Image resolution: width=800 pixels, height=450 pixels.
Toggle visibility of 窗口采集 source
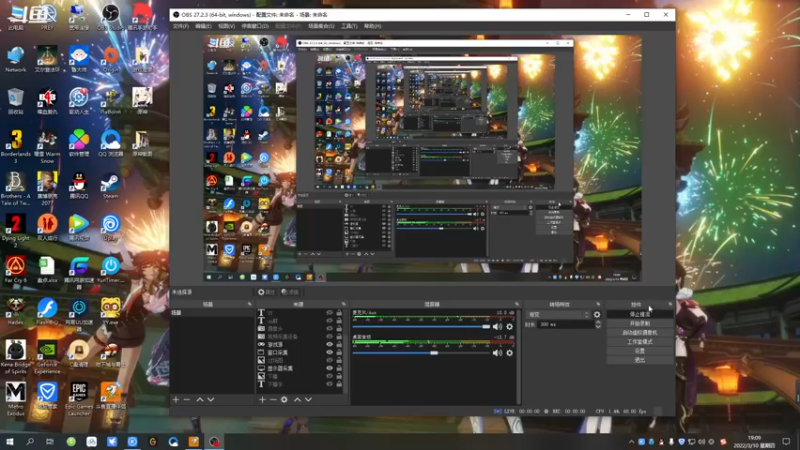point(330,352)
